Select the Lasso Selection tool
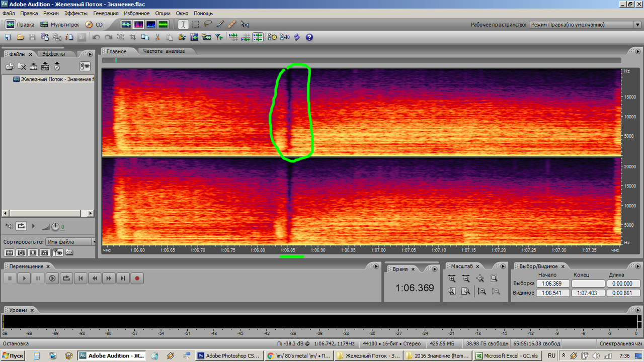Image resolution: width=644 pixels, height=362 pixels. 207,24
